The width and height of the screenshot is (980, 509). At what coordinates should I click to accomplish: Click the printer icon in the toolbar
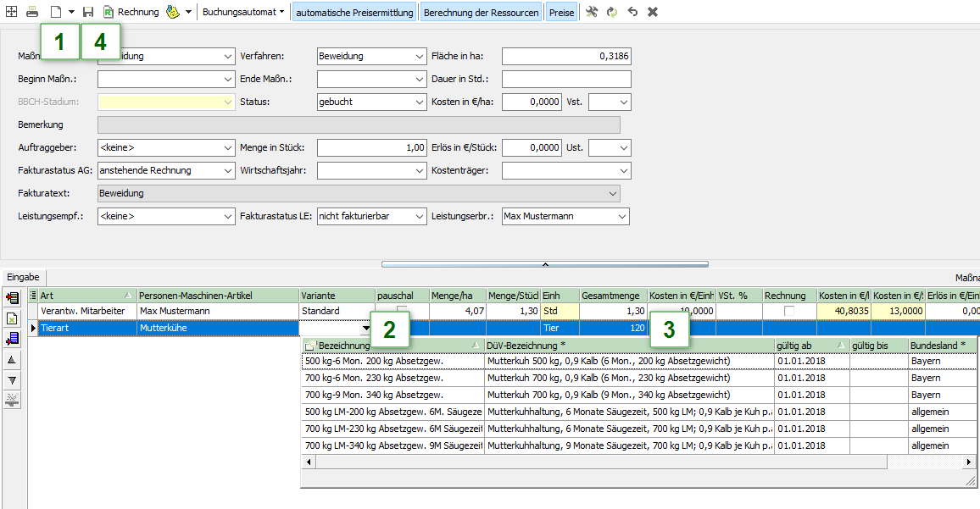click(32, 12)
